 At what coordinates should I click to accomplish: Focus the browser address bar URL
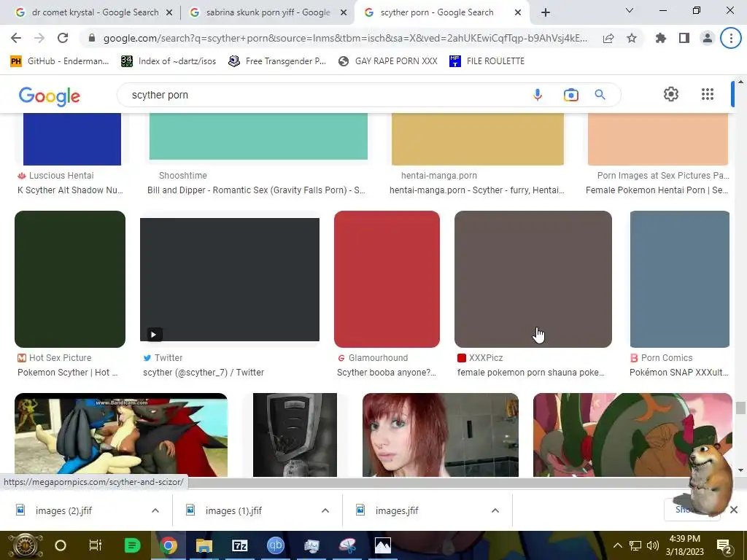pos(345,38)
